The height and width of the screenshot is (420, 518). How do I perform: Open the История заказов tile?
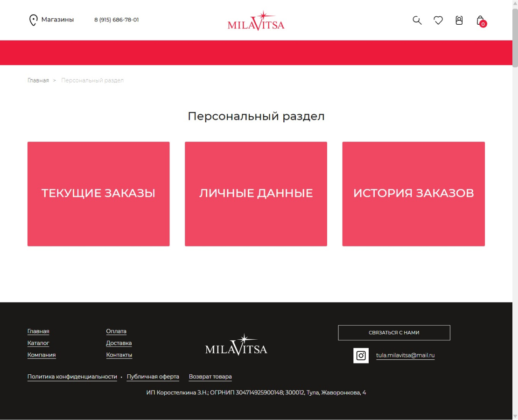[413, 194]
